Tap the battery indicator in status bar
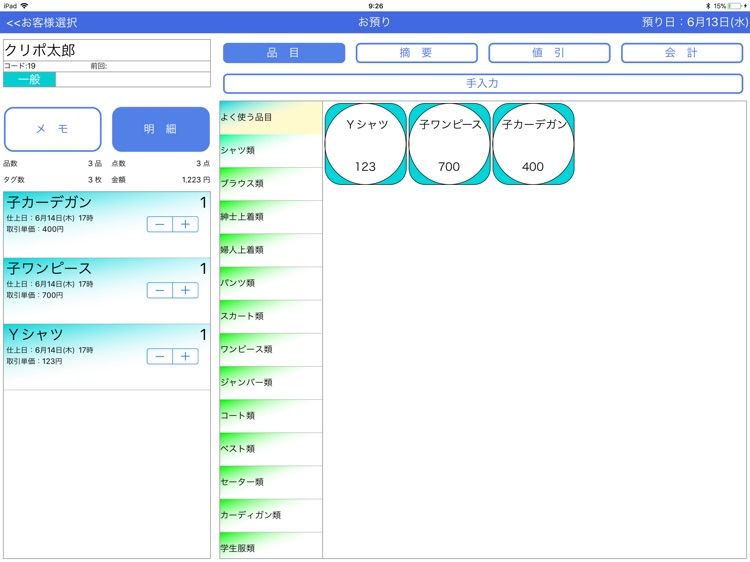Viewport: 750px width, 562px height. pyautogui.click(x=737, y=6)
